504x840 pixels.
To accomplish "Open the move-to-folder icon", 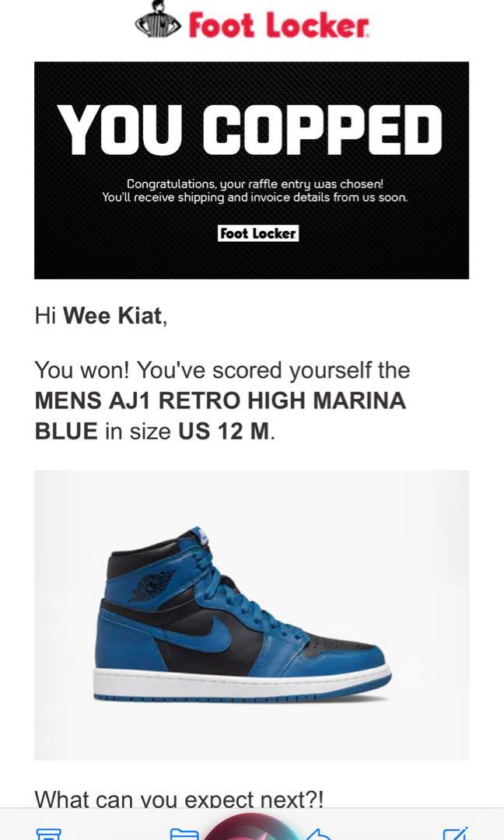I will 184,834.
